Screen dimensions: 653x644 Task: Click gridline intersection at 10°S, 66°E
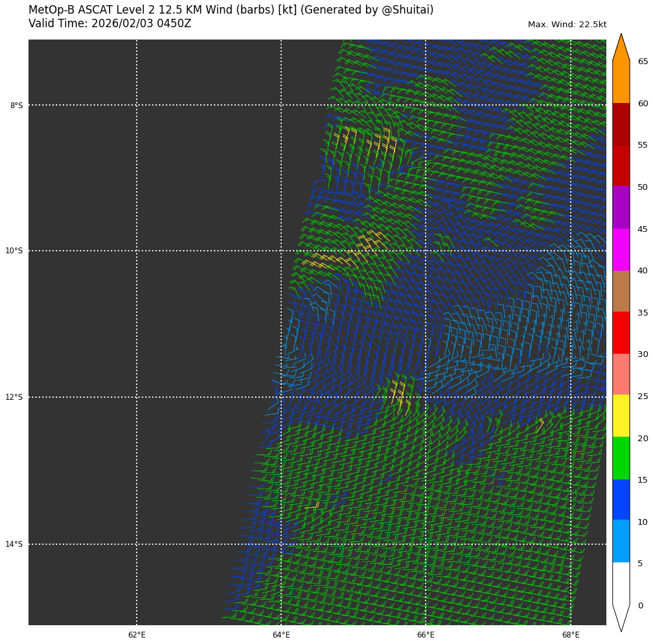click(x=426, y=251)
